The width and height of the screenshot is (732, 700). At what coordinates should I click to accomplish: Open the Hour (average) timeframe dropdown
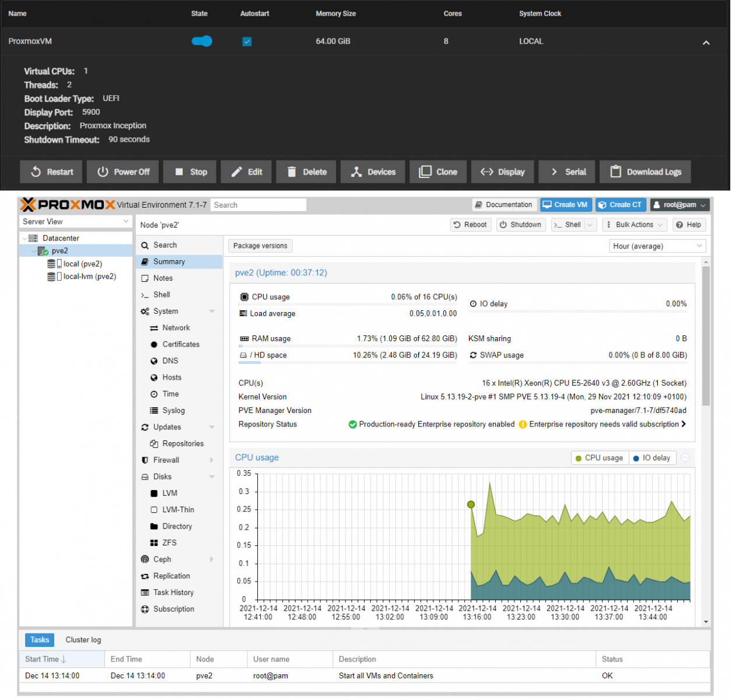click(x=657, y=247)
